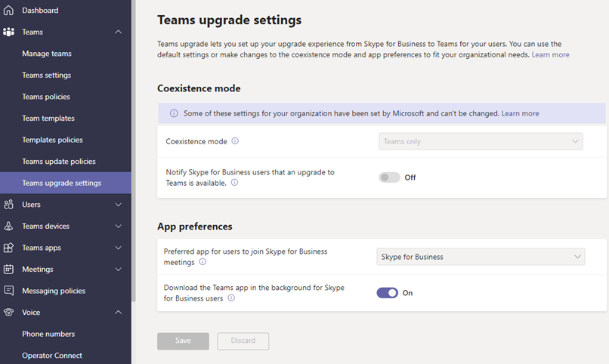Click the Teams devices bell icon
The height and width of the screenshot is (364, 609).
(8, 227)
